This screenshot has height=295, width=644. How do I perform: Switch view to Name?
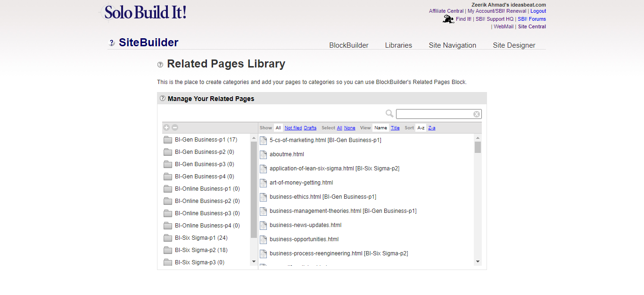point(380,128)
